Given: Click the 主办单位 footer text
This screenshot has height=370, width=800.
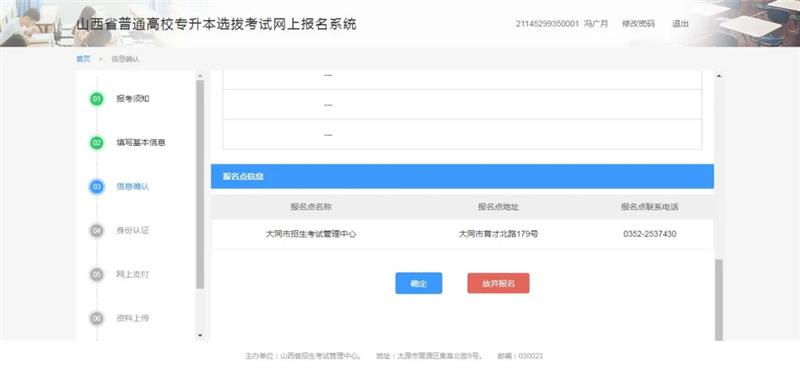Looking at the screenshot, I should [x=304, y=356].
